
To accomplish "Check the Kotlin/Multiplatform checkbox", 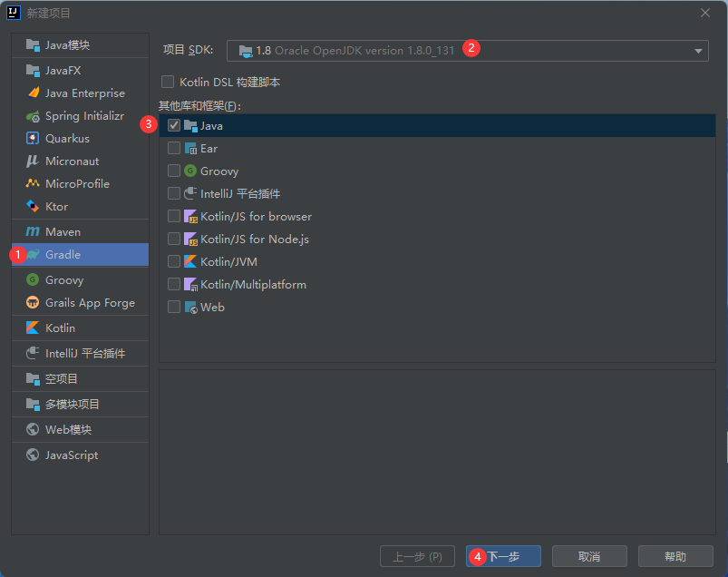I will click(174, 284).
